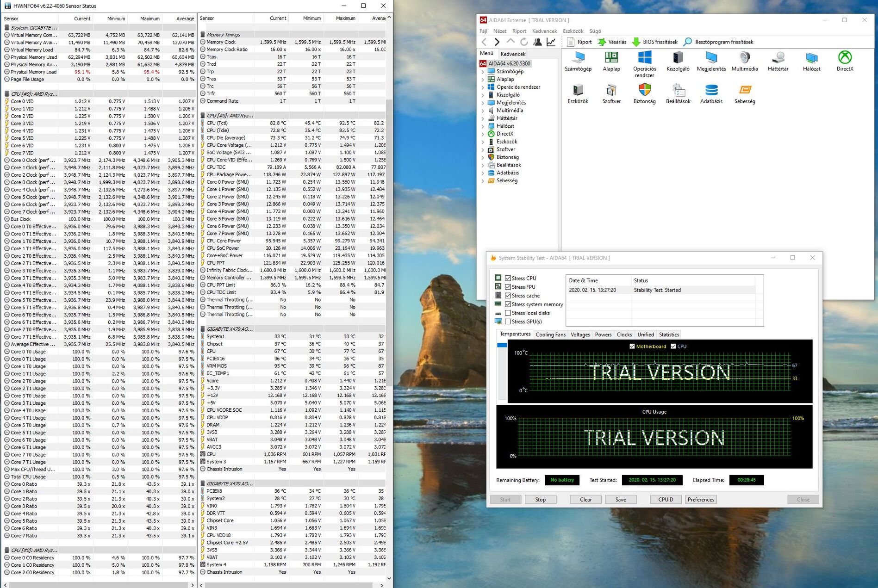Click the user profile icon in AIDA64 toolbar
Screen dimensions: 878x588
pyautogui.click(x=537, y=42)
